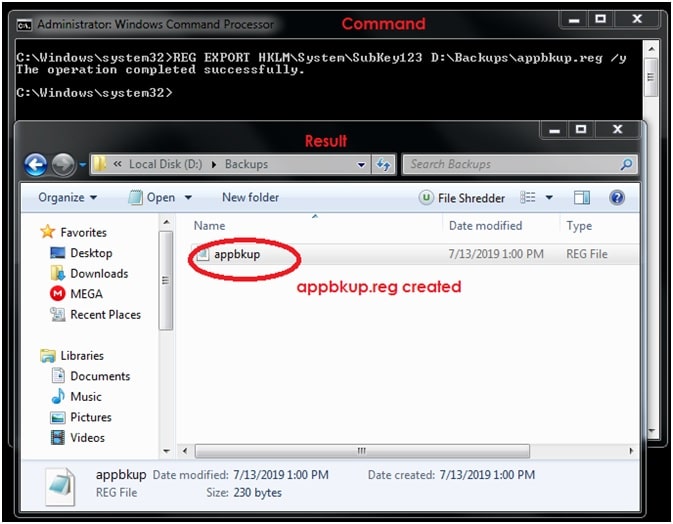Click the appbkup file icon in list

coord(202,254)
